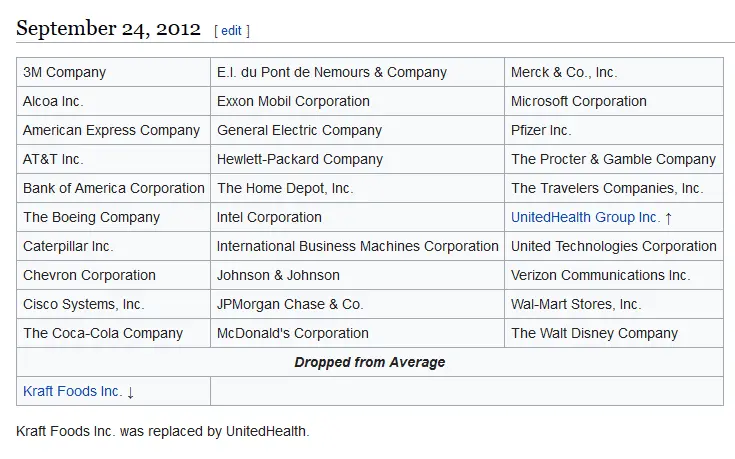Click the Kraft replaced by UnitedHealth note
This screenshot has width=735, height=459.
tap(163, 431)
